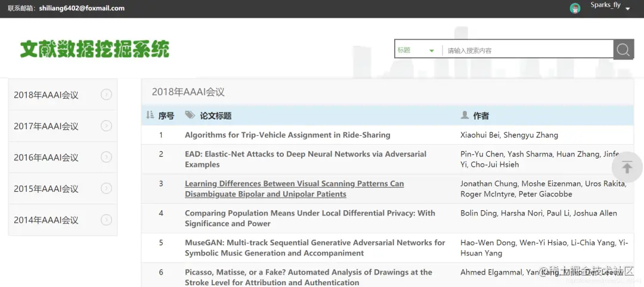644x287 pixels.
Task: Click the 2018年AAAI会议 panel heading
Action: click(x=188, y=92)
